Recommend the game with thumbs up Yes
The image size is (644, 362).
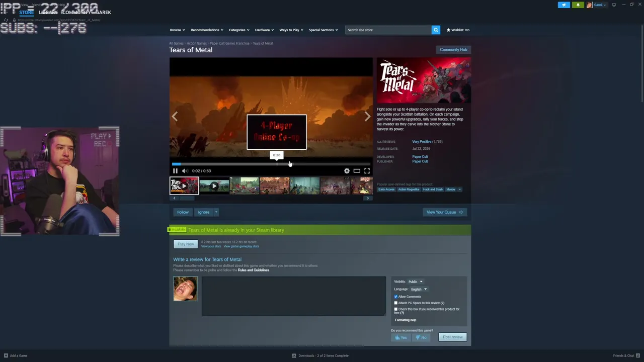click(x=401, y=337)
